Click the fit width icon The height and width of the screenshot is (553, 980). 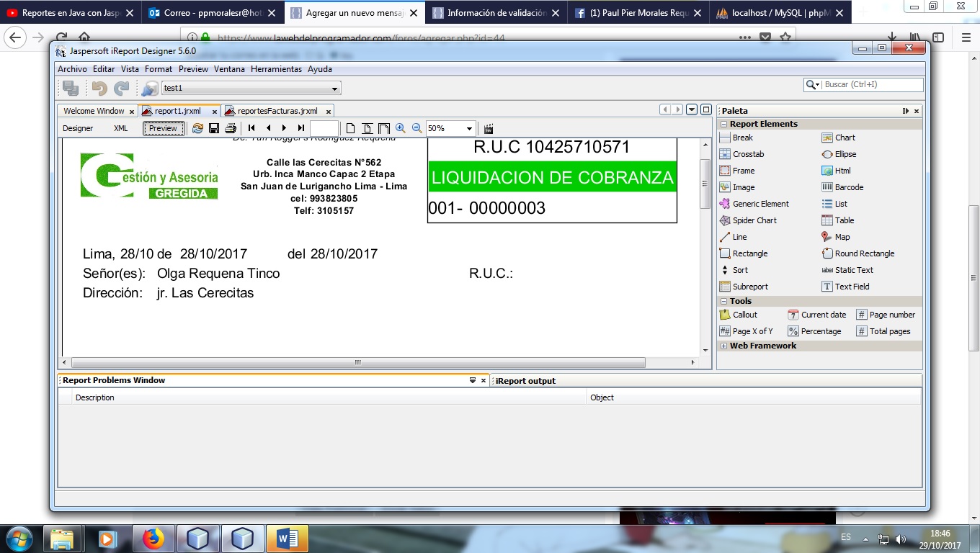click(384, 128)
